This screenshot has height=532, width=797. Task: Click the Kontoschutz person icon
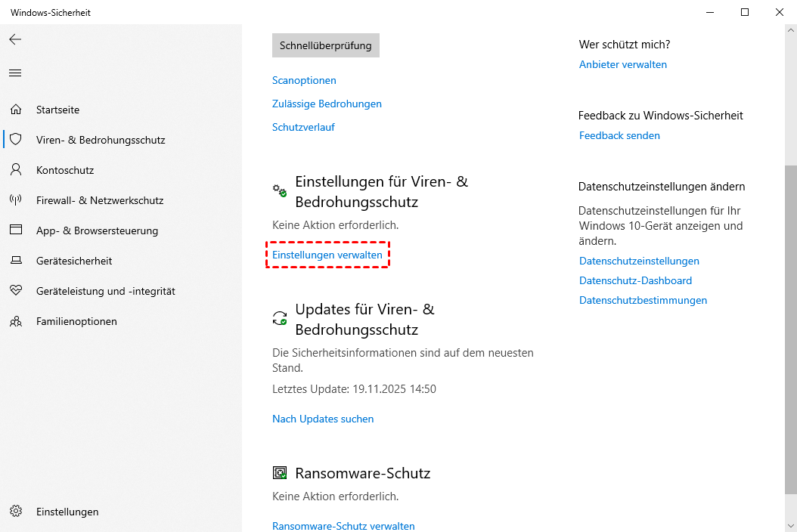click(x=15, y=170)
